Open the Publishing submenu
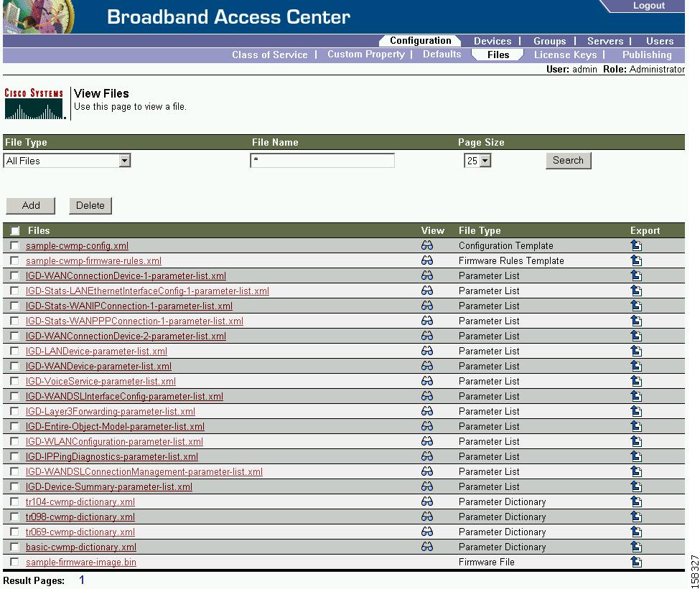Viewport: 700px width, 589px height. coord(647,55)
